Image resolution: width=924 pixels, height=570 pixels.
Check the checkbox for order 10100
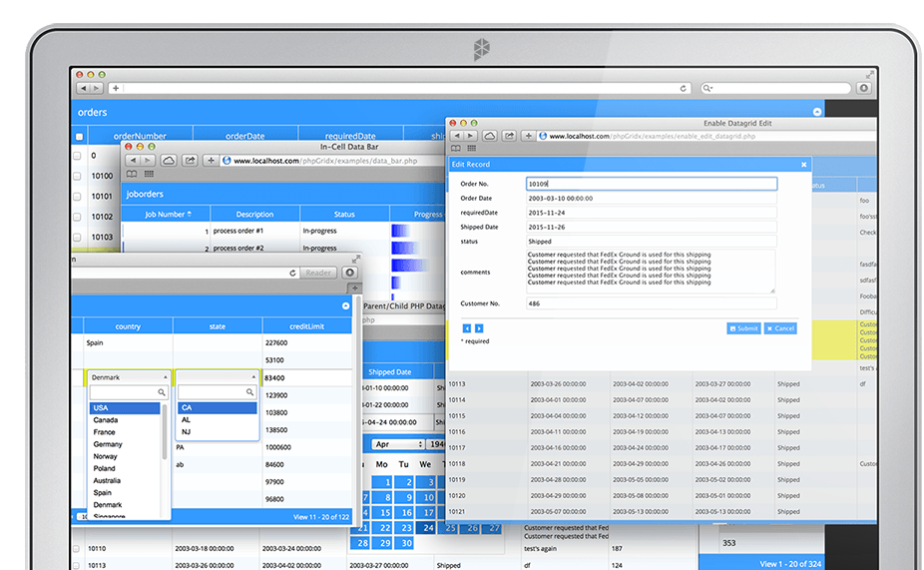77,177
